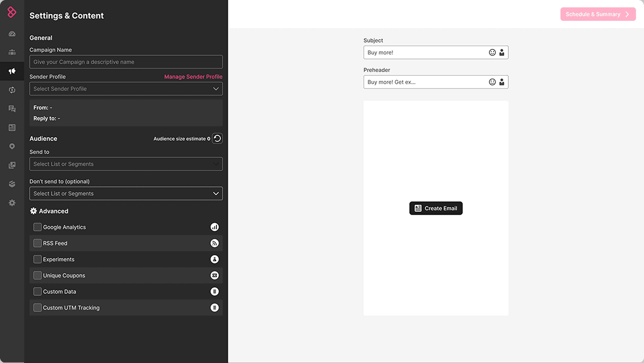This screenshot has height=363, width=644.
Task: Enable the RSS Feed checkbox
Action: click(x=37, y=243)
